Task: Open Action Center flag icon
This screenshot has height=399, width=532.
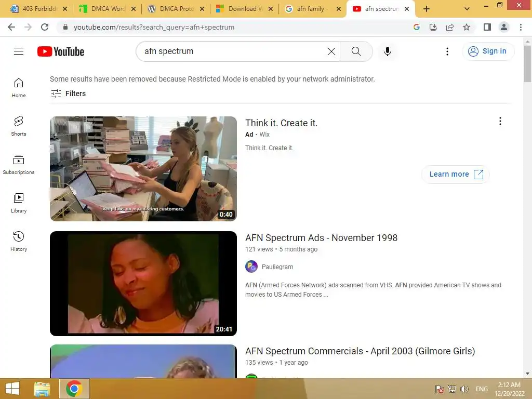Action: [439, 389]
